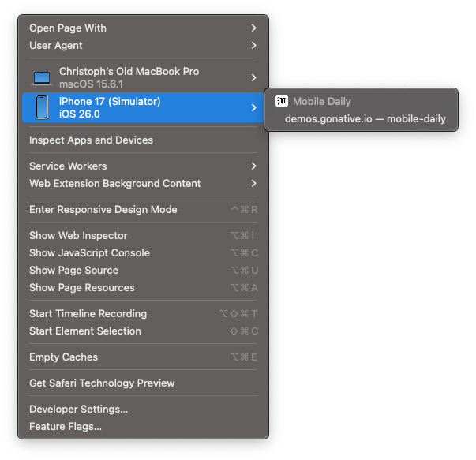The image size is (476, 460).
Task: Choose Show Web Inspector
Action: pyautogui.click(x=143, y=235)
